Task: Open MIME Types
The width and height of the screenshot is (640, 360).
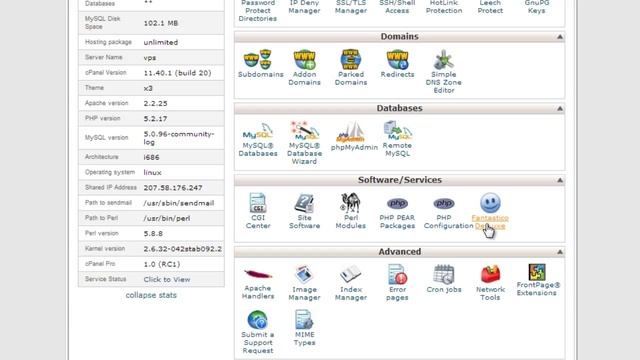Action: pos(304,320)
